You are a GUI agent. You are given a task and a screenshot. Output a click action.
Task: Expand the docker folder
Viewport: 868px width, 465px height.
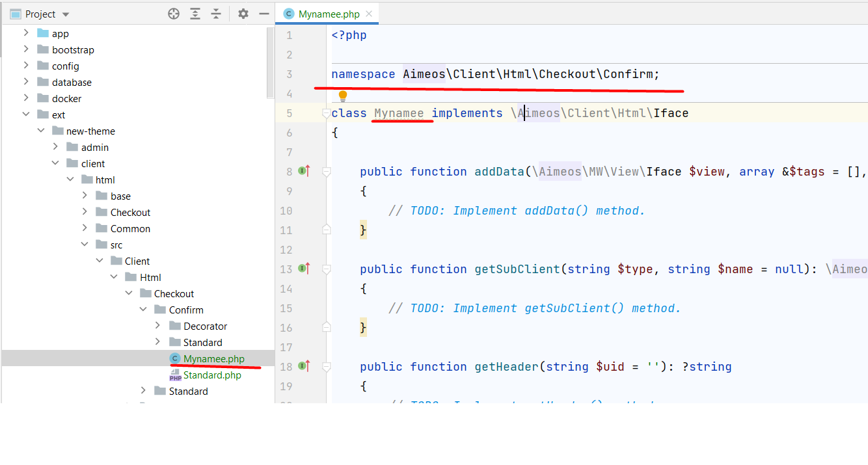pos(26,98)
